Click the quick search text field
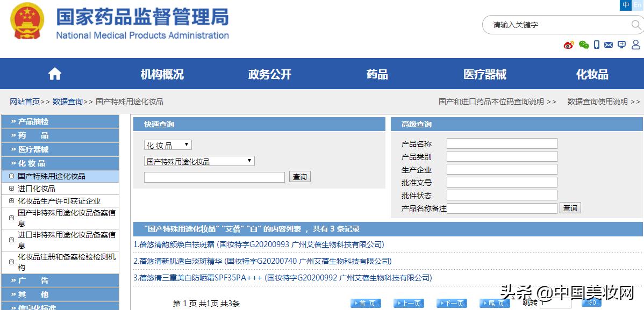Image resolution: width=644 pixels, height=310 pixels. click(x=214, y=177)
